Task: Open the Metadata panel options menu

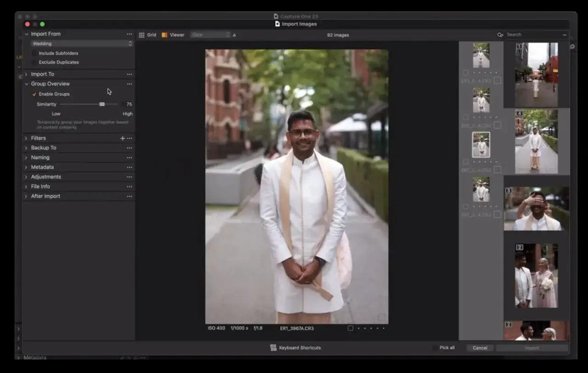Action: coord(130,167)
